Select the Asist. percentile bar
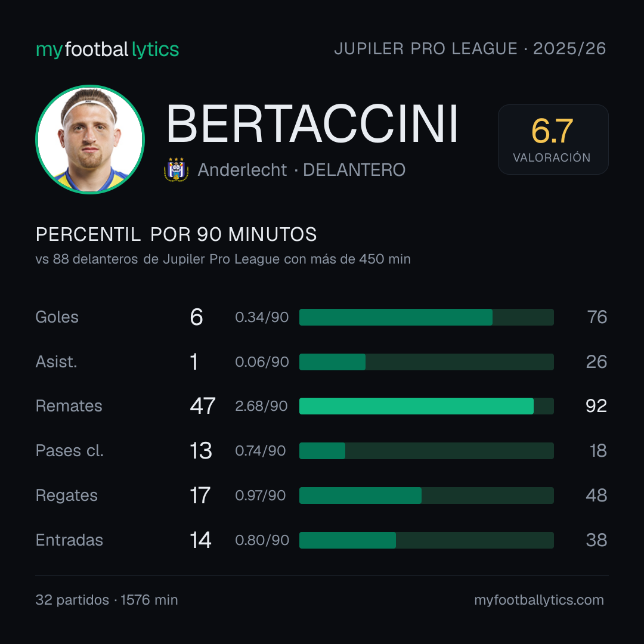This screenshot has height=644, width=644. [x=426, y=362]
